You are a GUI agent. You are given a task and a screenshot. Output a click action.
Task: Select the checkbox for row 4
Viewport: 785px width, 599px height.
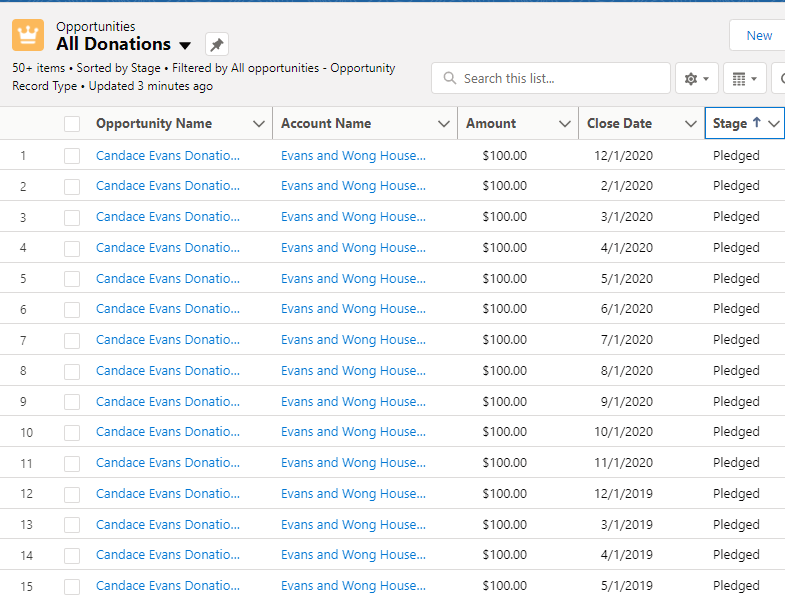[72, 248]
